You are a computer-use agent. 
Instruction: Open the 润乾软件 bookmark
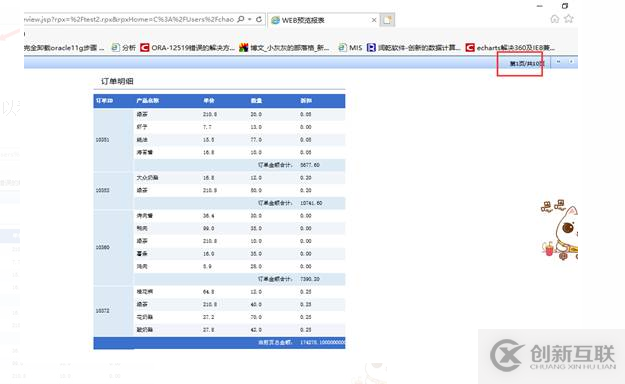pyautogui.click(x=414, y=48)
